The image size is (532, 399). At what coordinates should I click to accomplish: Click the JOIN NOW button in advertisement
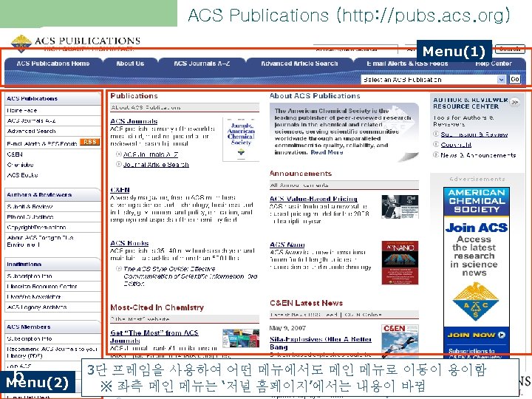(x=477, y=335)
